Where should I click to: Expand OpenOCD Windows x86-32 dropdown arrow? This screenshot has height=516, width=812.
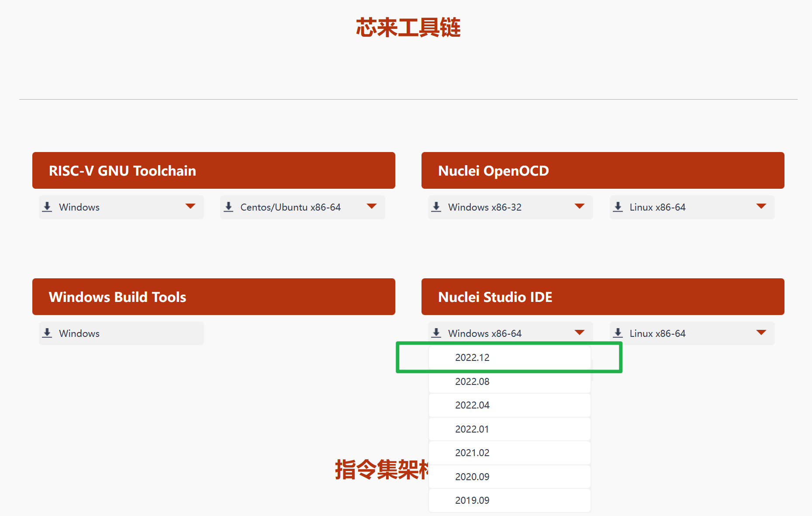pyautogui.click(x=580, y=206)
